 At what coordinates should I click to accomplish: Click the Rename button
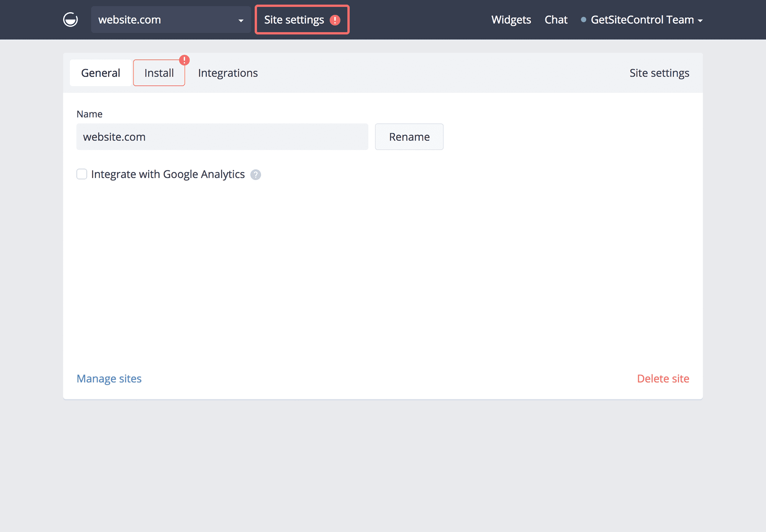409,137
